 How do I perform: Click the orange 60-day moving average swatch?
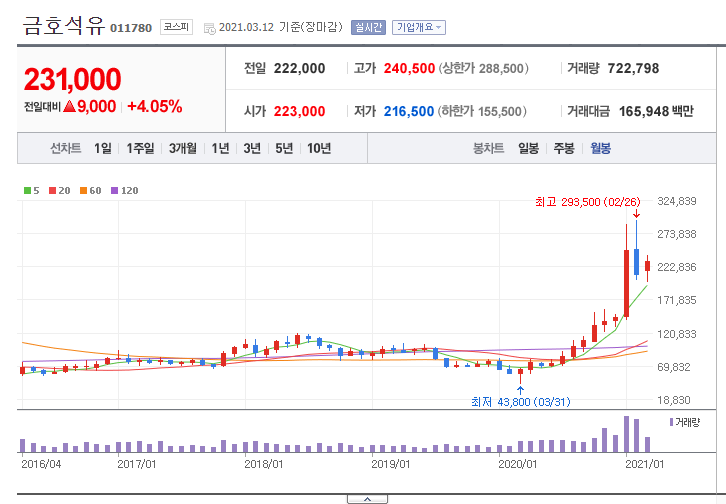coord(83,191)
